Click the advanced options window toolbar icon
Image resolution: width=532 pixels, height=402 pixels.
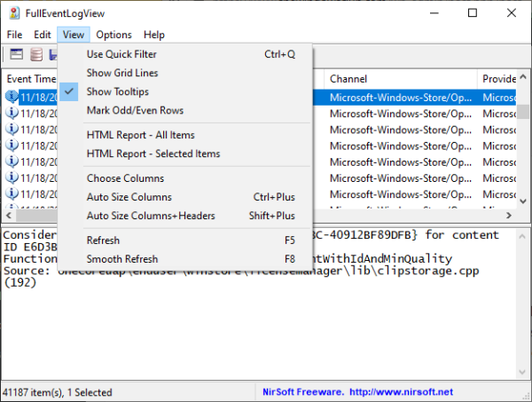[x=16, y=55]
